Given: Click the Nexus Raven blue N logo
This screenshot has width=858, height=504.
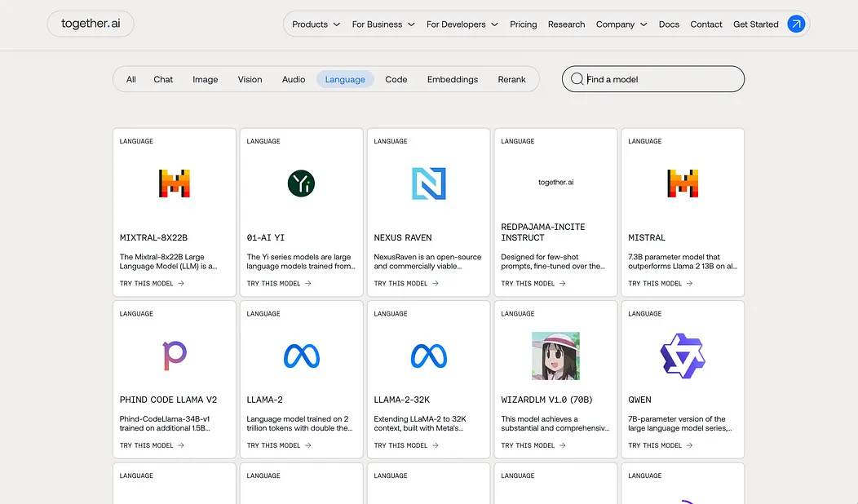Looking at the screenshot, I should tap(428, 183).
